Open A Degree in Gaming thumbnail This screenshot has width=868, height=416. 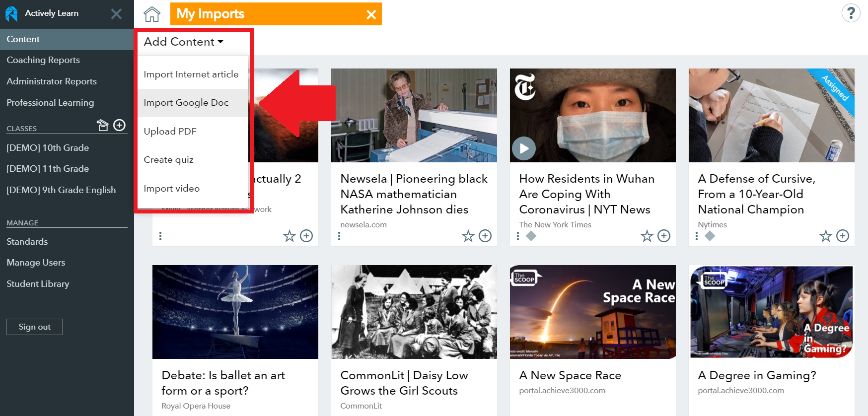pos(772,312)
